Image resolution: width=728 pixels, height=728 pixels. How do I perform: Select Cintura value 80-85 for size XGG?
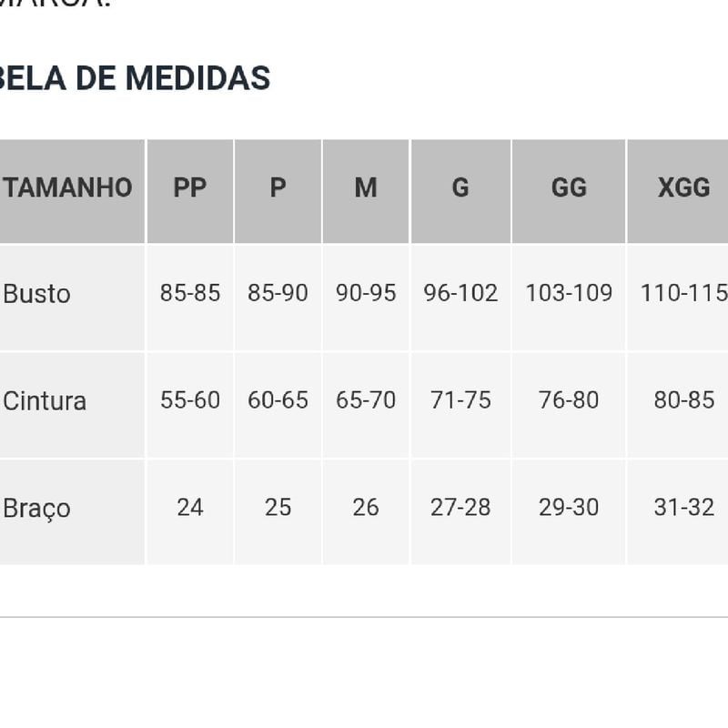(x=684, y=400)
